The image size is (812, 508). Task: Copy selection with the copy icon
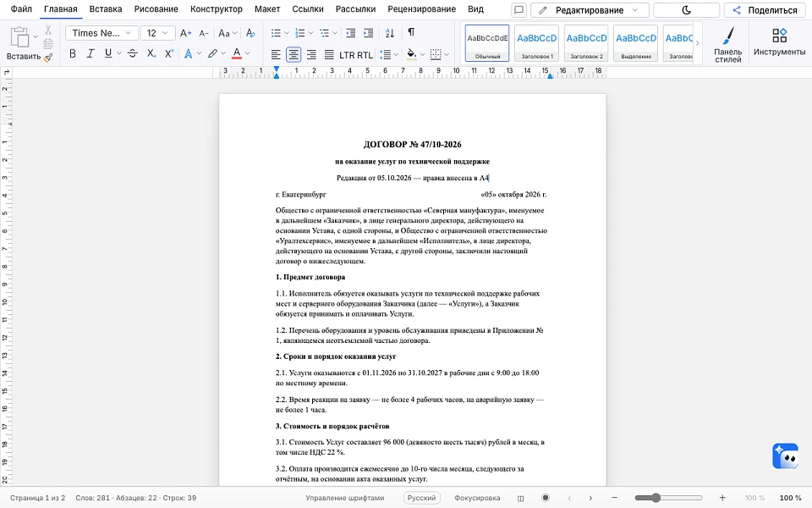[x=48, y=43]
